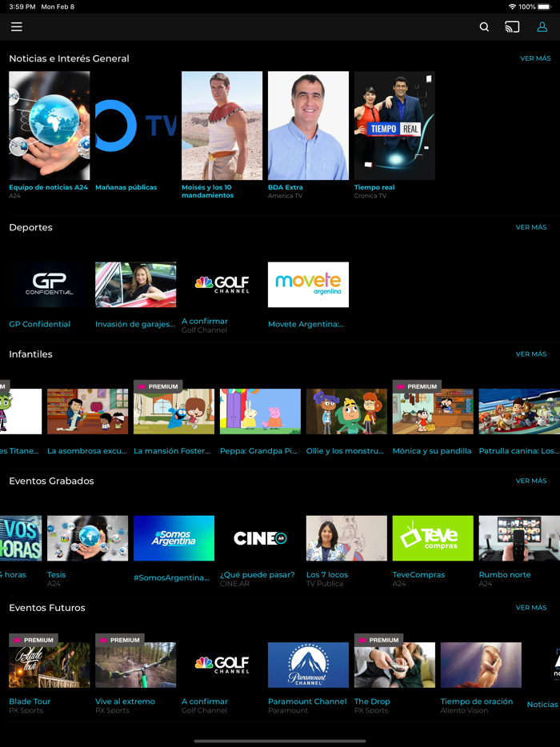The image size is (560, 747).
Task: Tap PREMIUM badge on The Drop
Action: tap(378, 640)
